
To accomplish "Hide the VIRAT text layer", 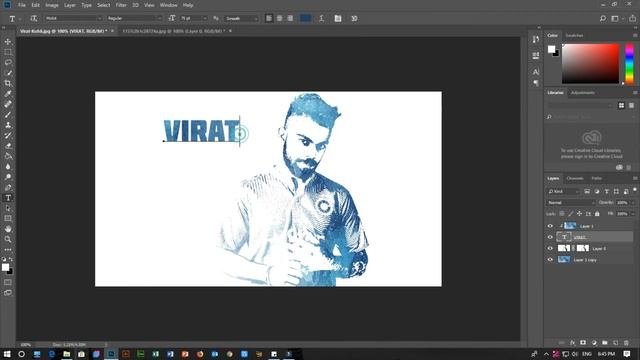I will (550, 237).
